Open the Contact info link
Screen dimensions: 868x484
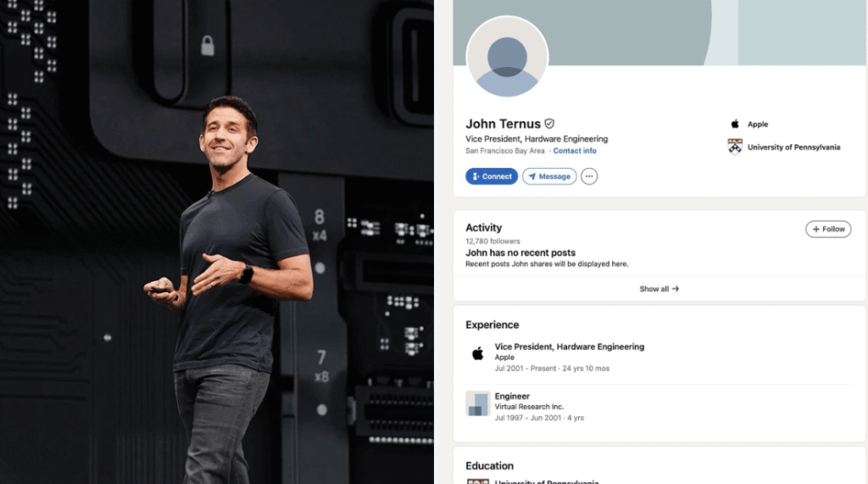575,151
